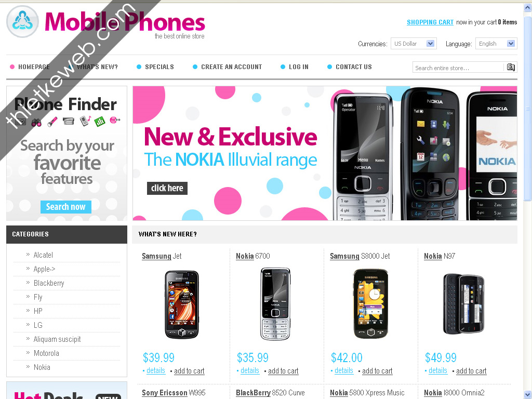Go to Create an Account page
532x399 pixels.
point(231,67)
